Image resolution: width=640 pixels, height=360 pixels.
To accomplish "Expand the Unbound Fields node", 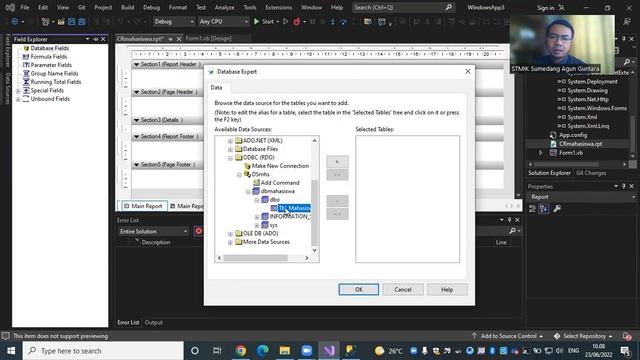I will 18,99.
